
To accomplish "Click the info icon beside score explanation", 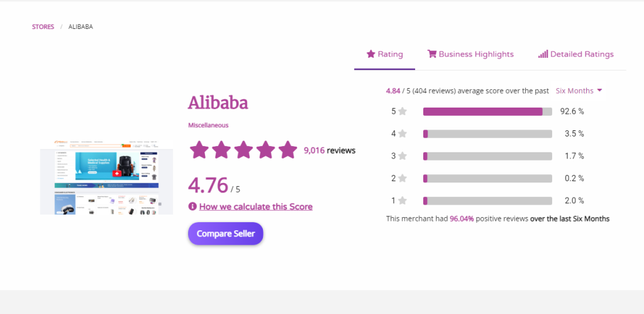I will tap(192, 206).
